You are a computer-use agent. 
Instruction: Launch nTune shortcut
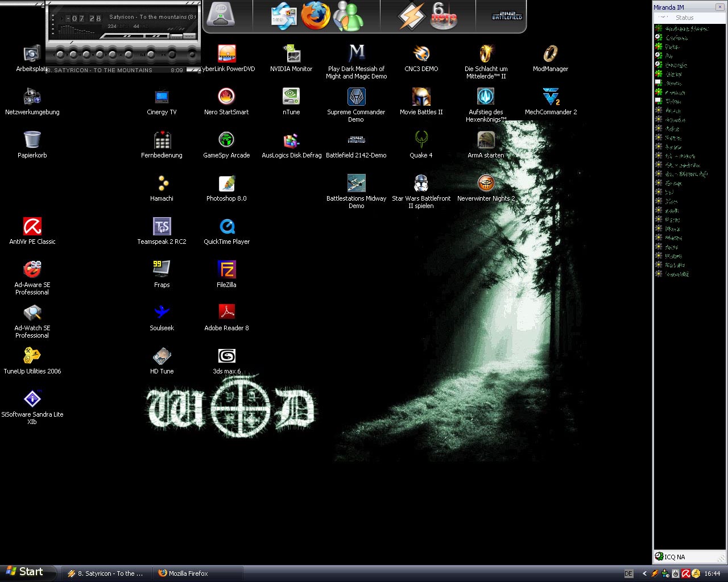[291, 101]
